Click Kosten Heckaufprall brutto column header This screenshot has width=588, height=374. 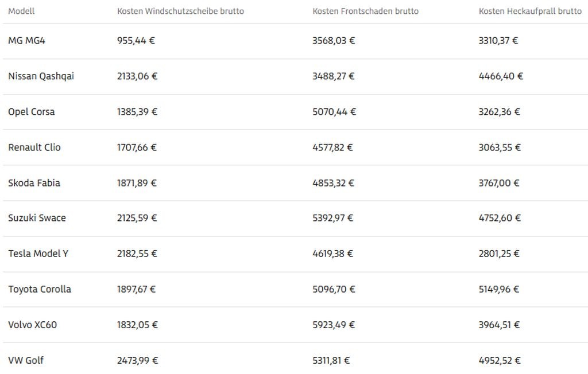coord(530,11)
